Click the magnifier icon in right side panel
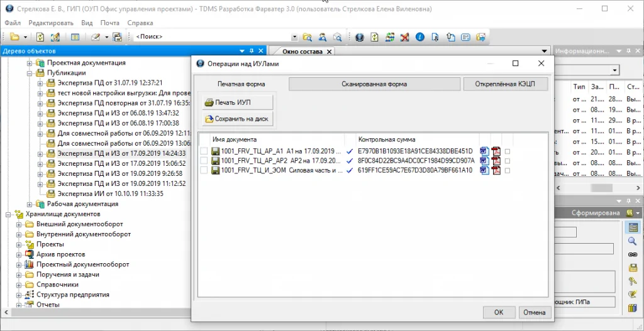Screen dimensions: 644x331 [633, 241]
